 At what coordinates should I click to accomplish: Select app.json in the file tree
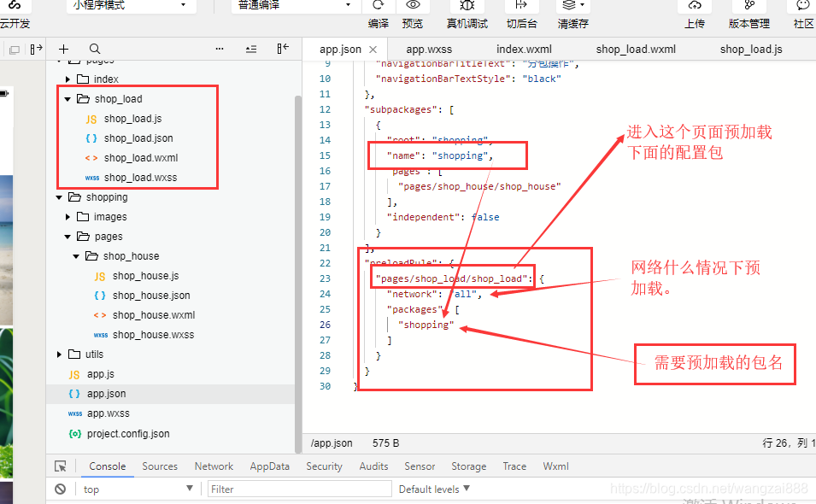[106, 394]
